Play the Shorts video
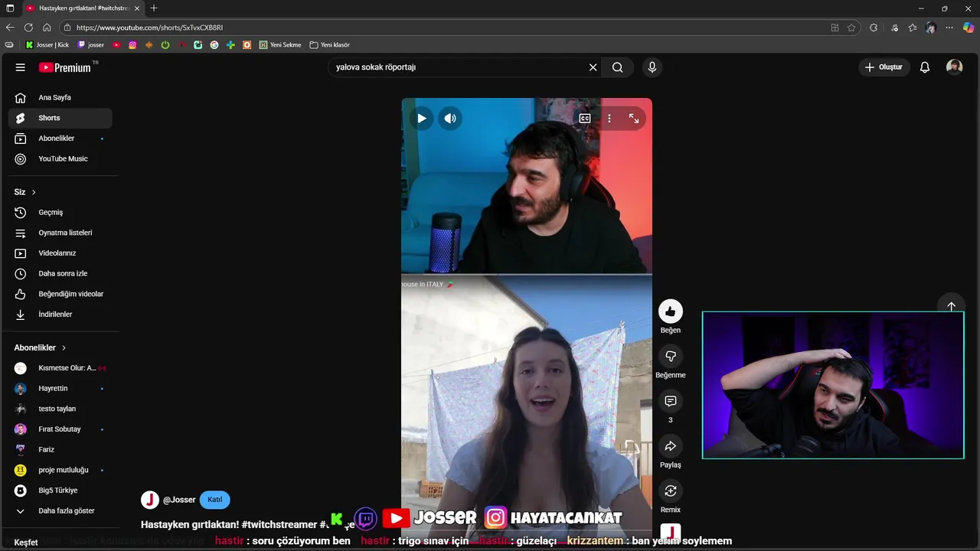 421,119
